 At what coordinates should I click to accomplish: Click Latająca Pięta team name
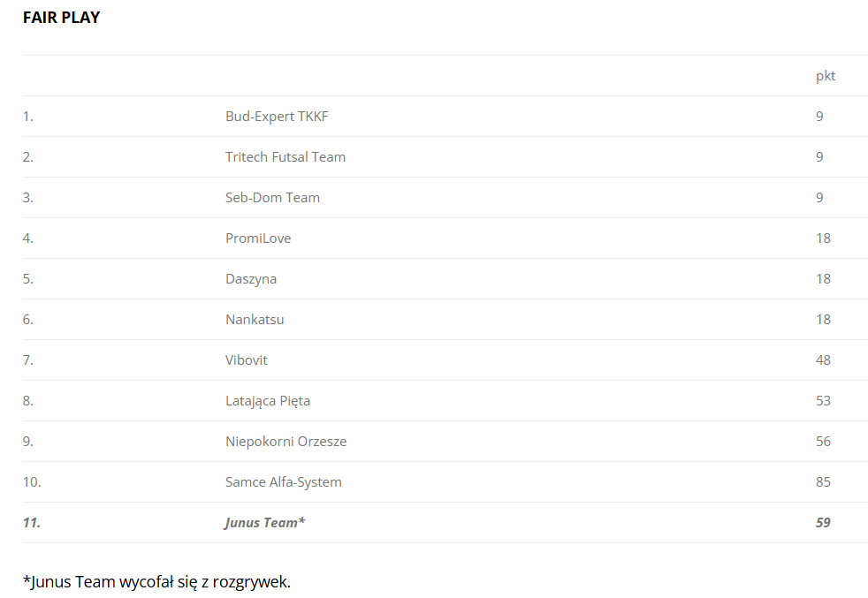(x=267, y=401)
